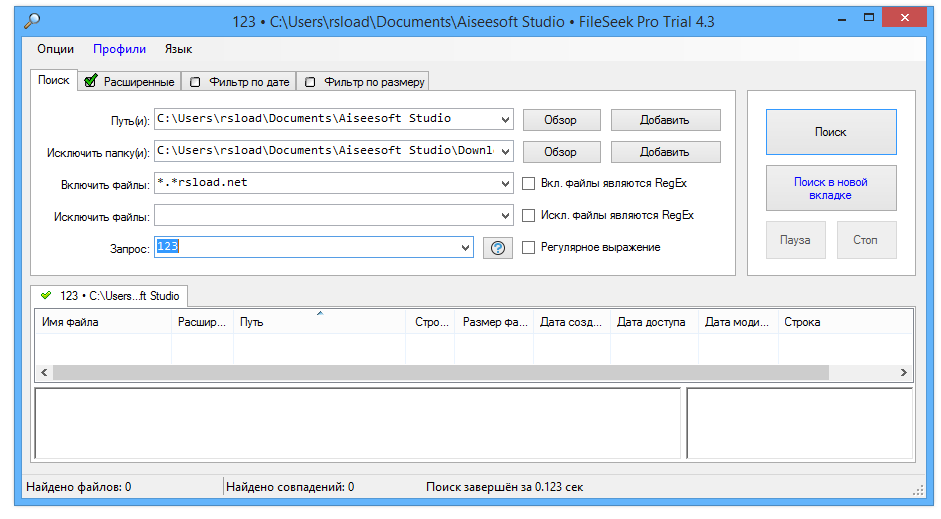Expand the Путь(и) path dropdown
941x519 pixels.
[x=504, y=119]
